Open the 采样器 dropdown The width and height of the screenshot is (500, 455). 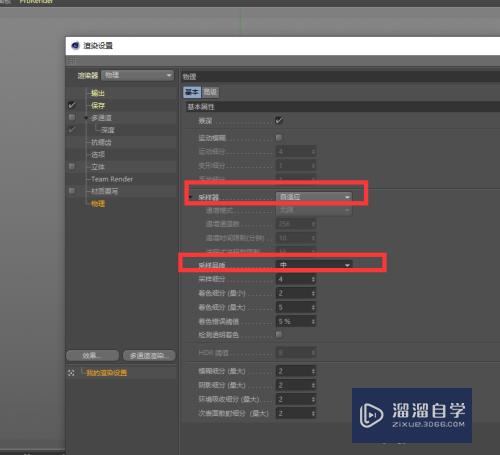[314, 197]
